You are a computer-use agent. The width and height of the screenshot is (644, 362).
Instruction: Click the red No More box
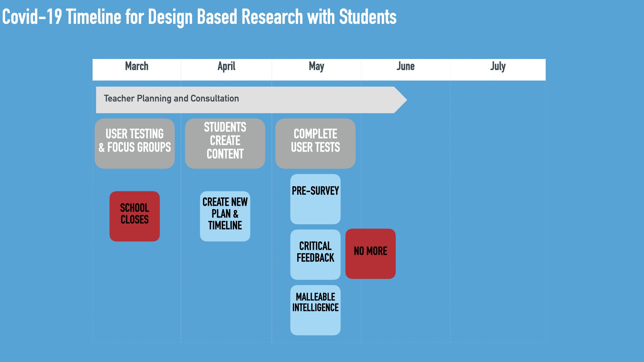pos(371,254)
